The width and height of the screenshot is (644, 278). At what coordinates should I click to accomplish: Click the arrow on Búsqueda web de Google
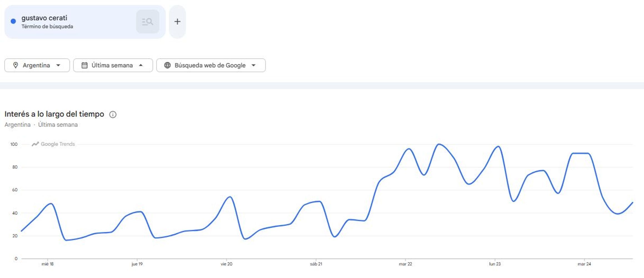253,65
